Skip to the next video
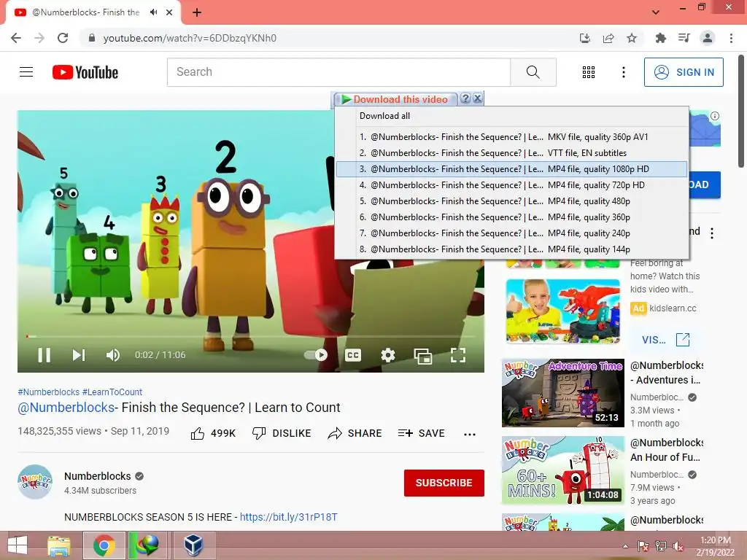Viewport: 747px width, 560px height. [x=79, y=355]
